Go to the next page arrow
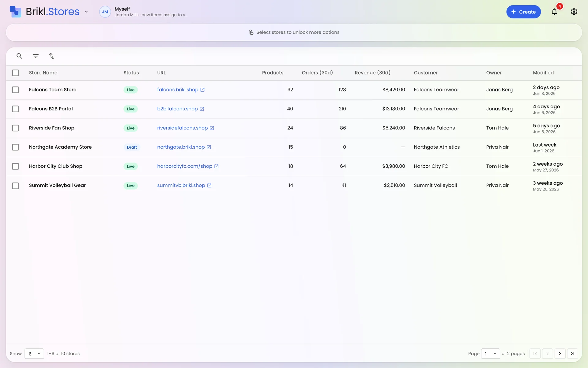 point(560,354)
